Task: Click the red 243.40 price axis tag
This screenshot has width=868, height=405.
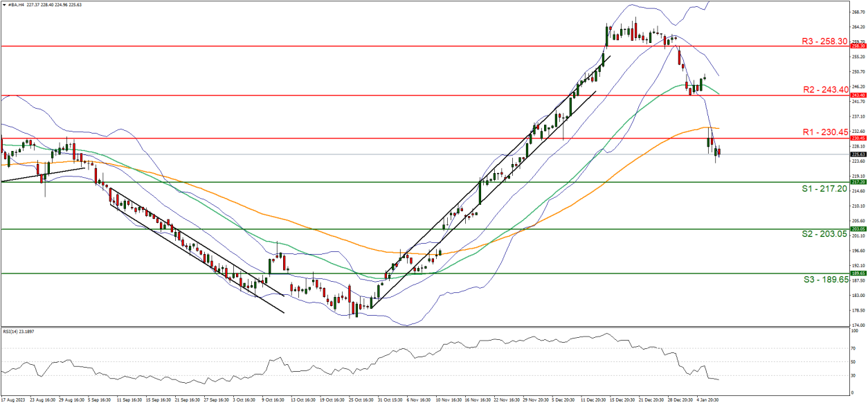Action: [x=856, y=95]
